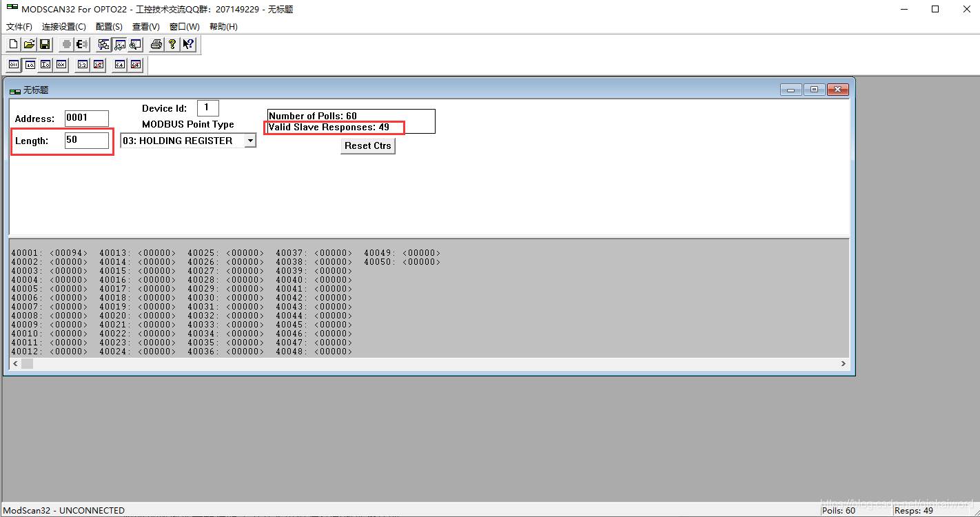
Task: Click the Open file folder icon
Action: [x=29, y=44]
